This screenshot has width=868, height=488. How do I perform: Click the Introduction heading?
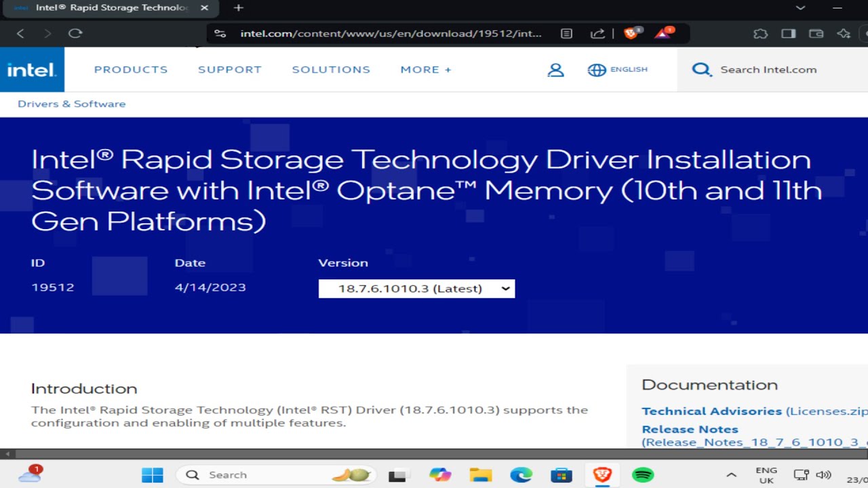[x=84, y=388]
